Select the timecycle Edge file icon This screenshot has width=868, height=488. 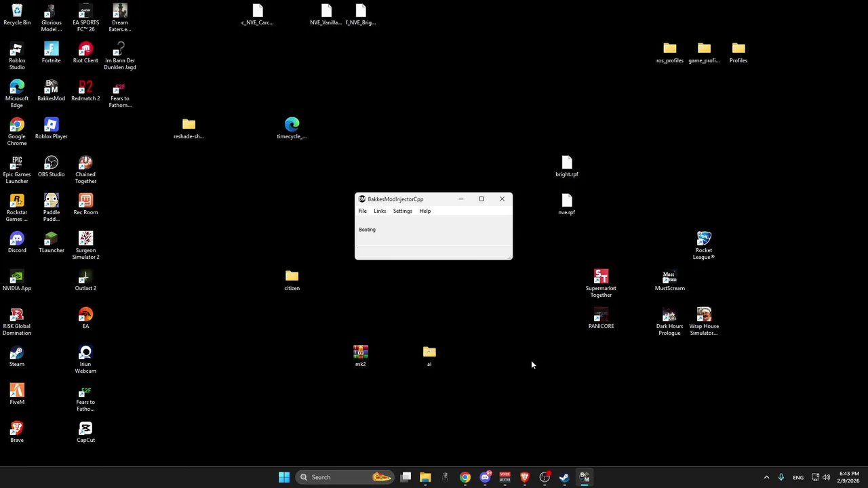tap(292, 129)
